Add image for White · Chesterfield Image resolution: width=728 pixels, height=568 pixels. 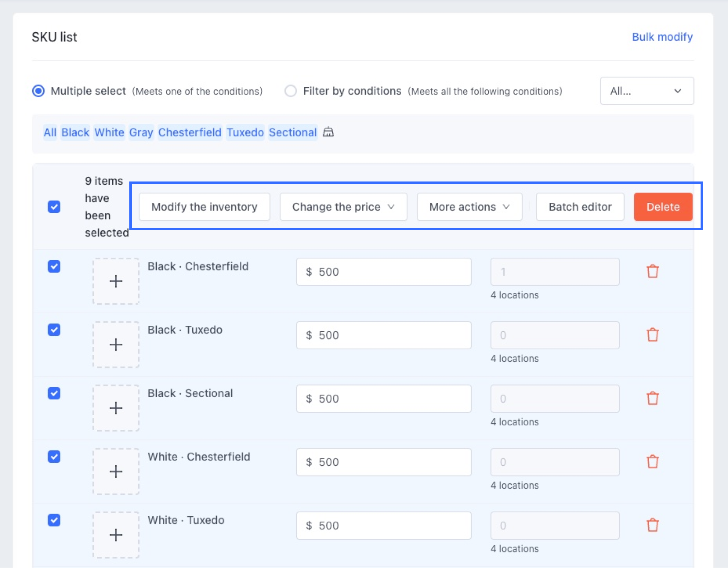116,471
